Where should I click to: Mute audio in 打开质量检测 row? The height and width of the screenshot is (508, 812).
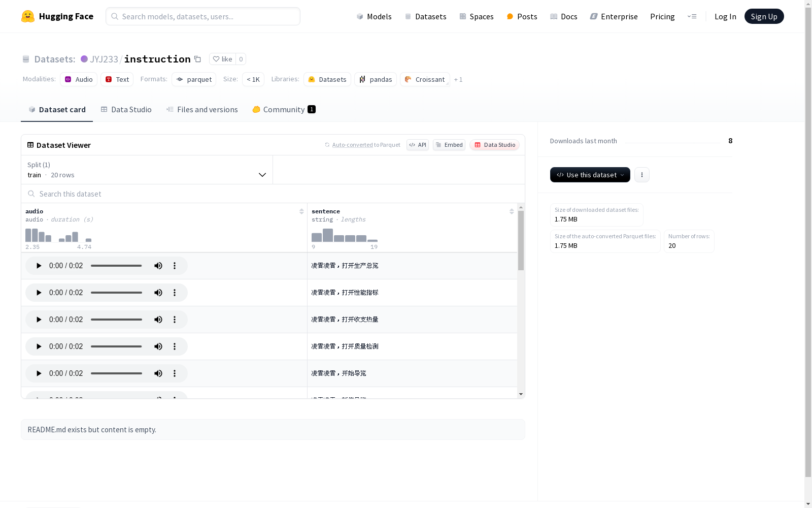coord(158,346)
